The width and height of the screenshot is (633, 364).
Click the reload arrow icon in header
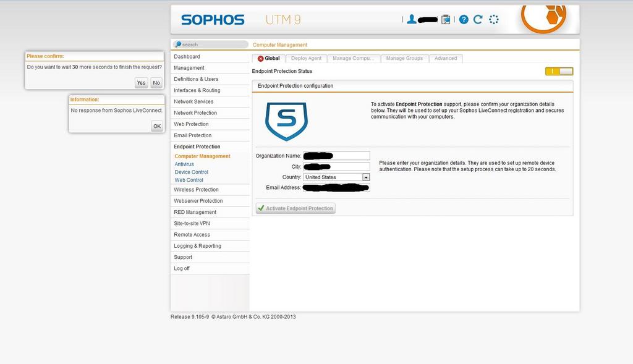click(x=478, y=19)
